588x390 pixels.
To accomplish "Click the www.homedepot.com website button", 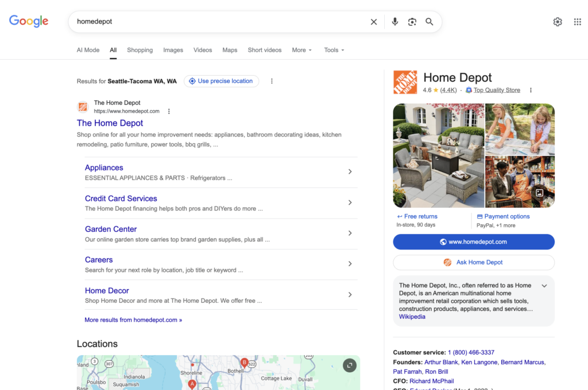I will coord(474,242).
